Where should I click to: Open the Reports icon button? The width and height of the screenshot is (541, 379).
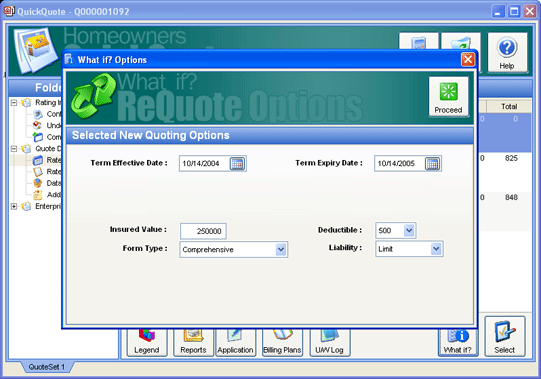pos(193,342)
